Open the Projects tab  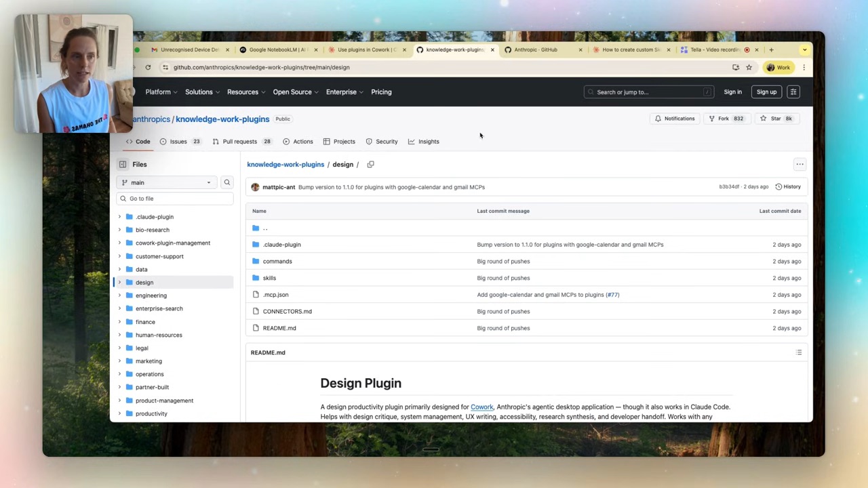(x=339, y=142)
